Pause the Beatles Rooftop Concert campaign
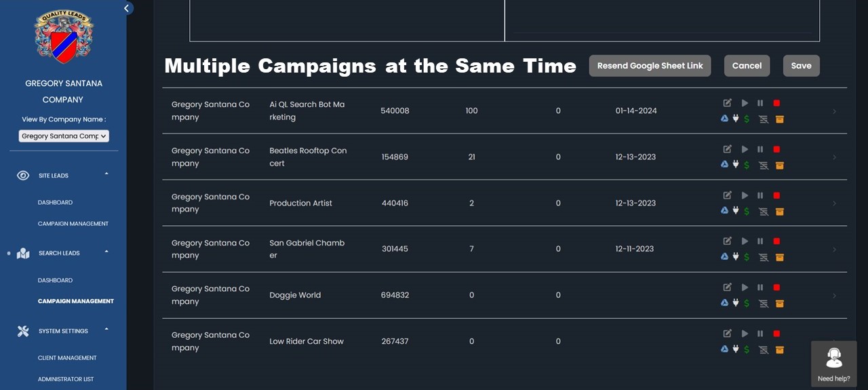The image size is (868, 390). 760,149
